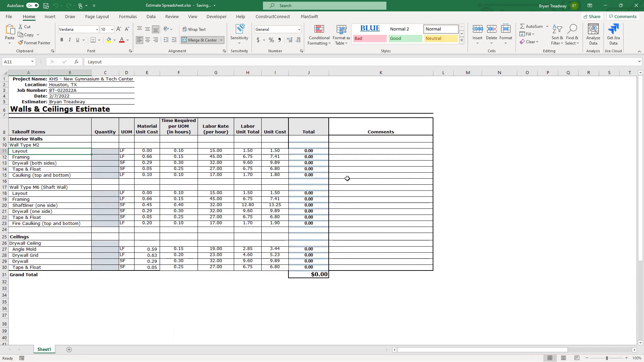Toggle Wrap Text
The width and height of the screenshot is (644, 362).
pyautogui.click(x=194, y=29)
